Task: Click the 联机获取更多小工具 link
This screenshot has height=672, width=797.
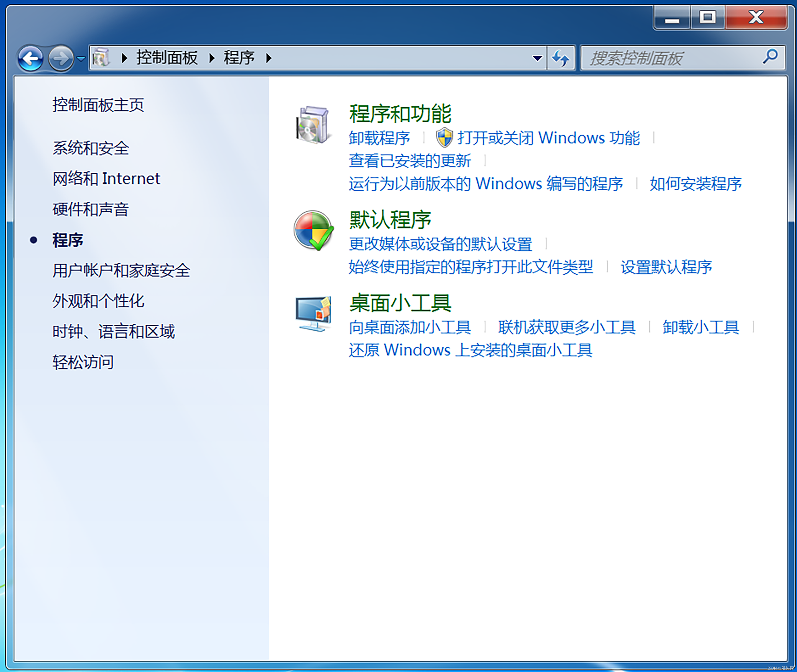Action: (x=566, y=327)
